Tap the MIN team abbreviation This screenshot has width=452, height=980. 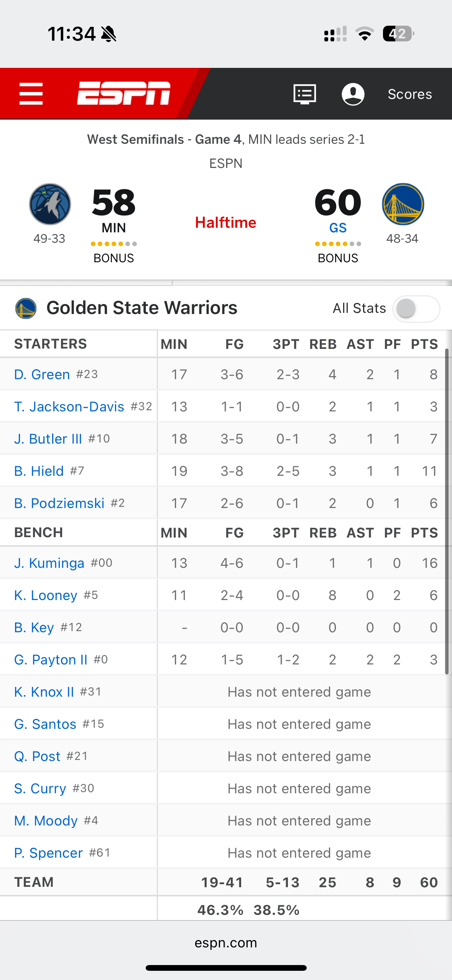[114, 228]
